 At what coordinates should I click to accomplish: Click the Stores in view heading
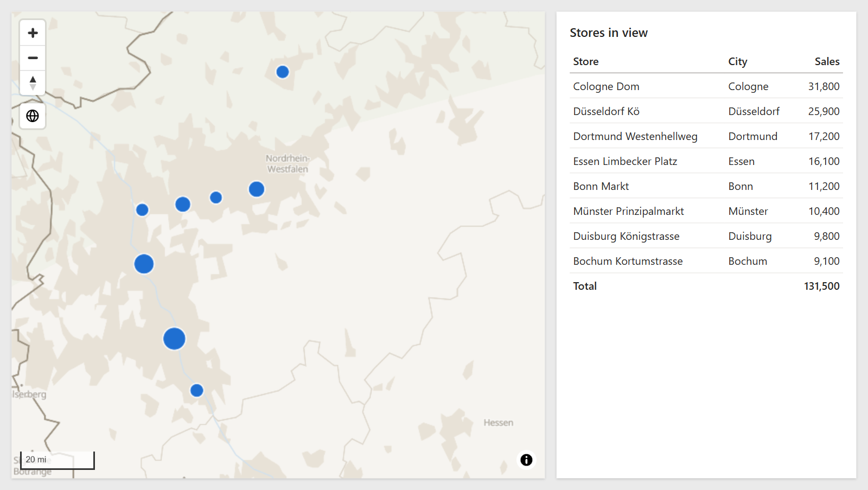point(609,33)
